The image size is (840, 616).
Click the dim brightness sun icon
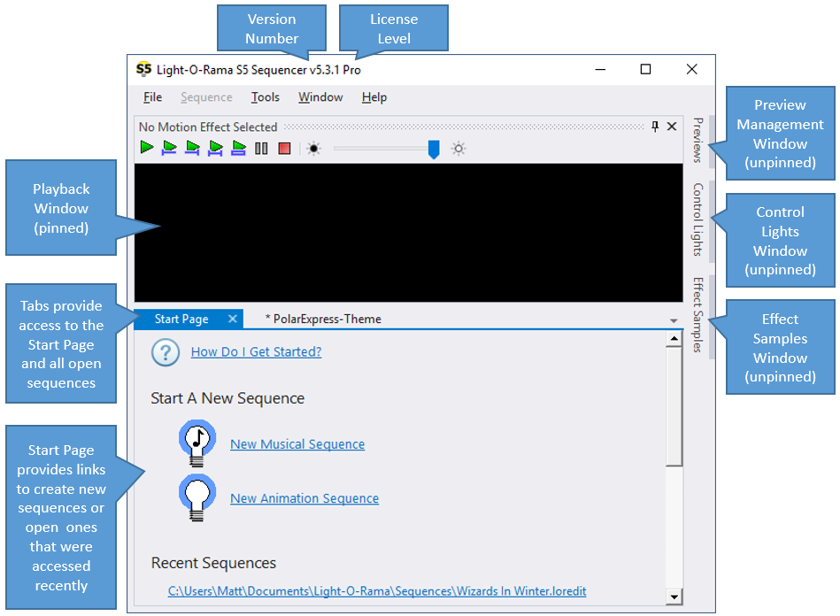tap(314, 149)
